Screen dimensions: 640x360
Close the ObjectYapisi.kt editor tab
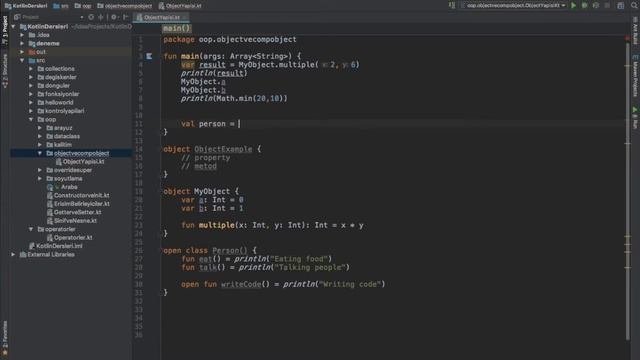184,17
